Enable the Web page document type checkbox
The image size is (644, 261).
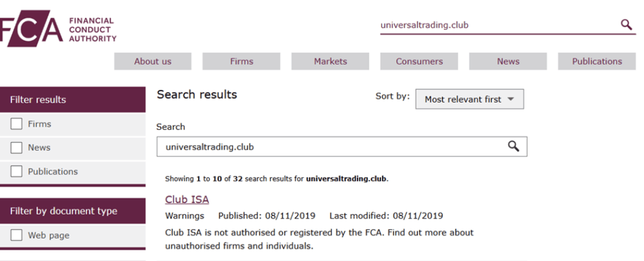16,235
